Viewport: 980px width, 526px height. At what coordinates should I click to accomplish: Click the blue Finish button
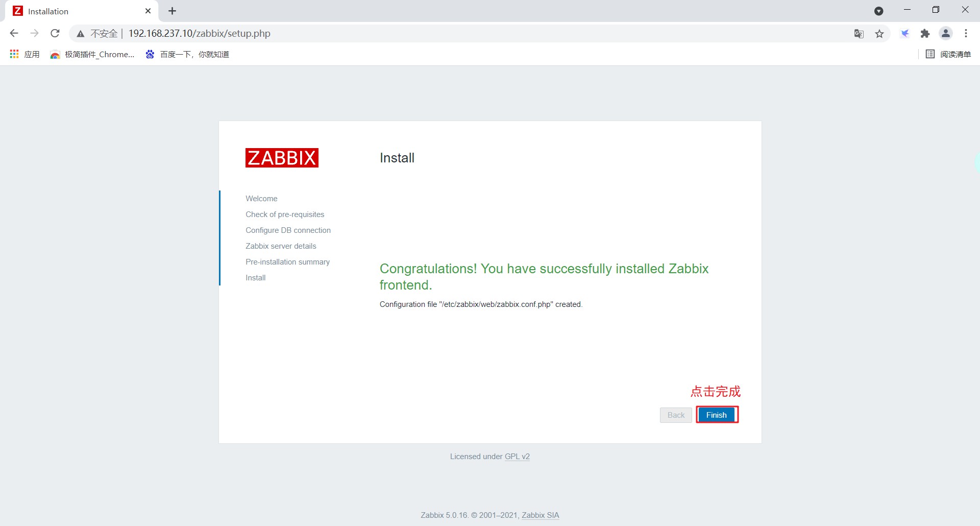point(717,415)
